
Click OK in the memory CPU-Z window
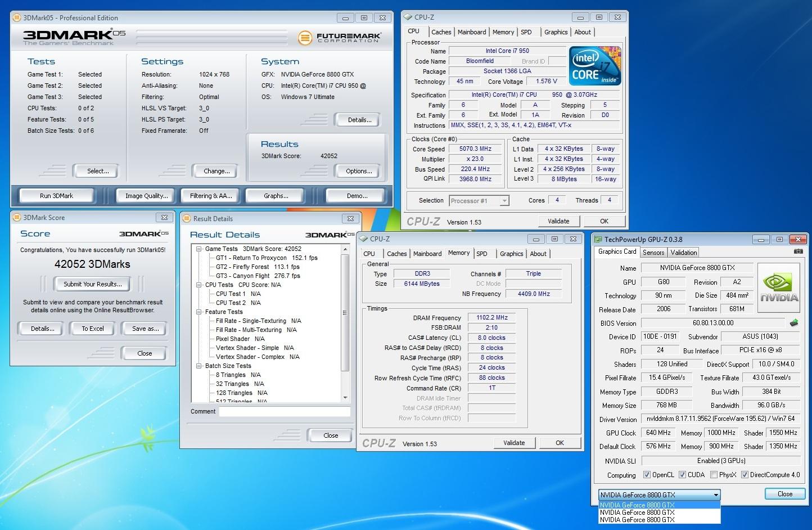click(x=560, y=443)
